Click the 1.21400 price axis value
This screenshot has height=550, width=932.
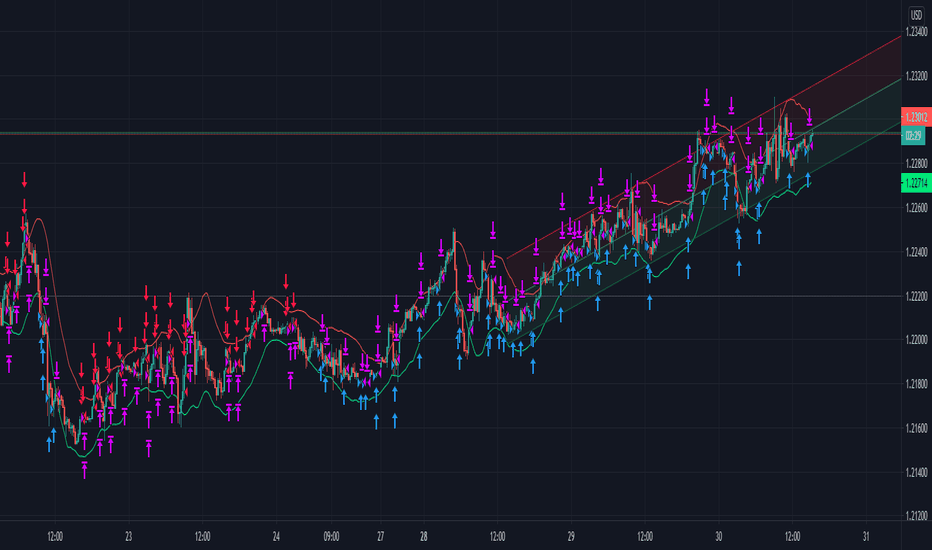[917, 472]
